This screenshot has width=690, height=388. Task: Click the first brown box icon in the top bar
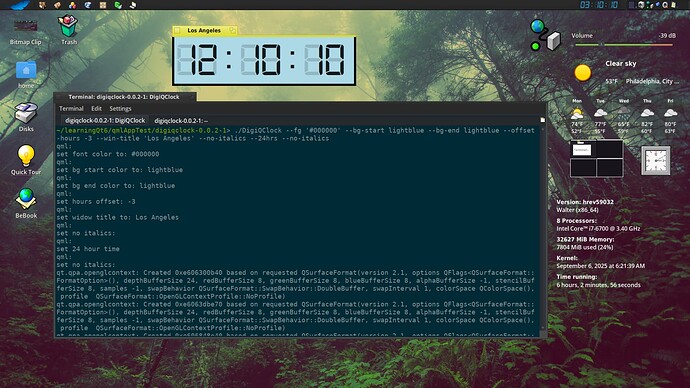42,5
